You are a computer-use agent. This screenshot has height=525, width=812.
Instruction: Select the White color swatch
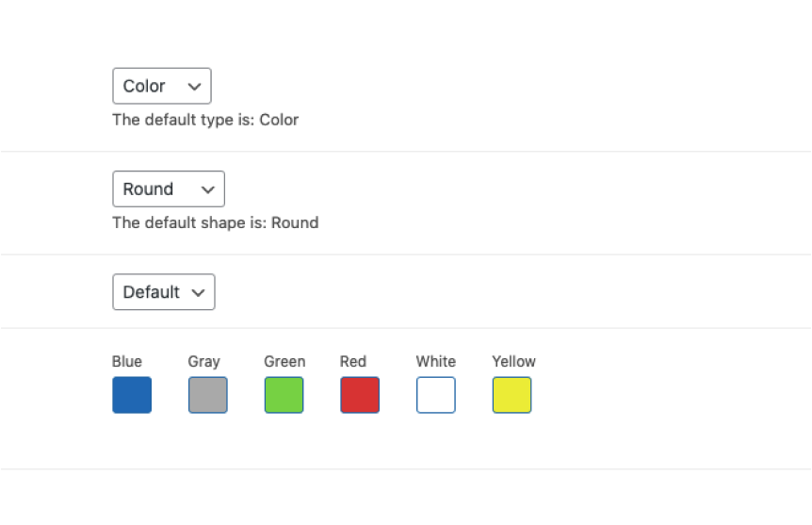click(x=436, y=395)
